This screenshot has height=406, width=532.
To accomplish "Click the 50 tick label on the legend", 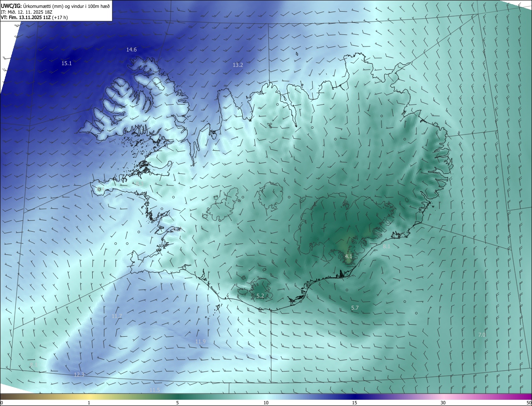I will [x=529, y=403].
